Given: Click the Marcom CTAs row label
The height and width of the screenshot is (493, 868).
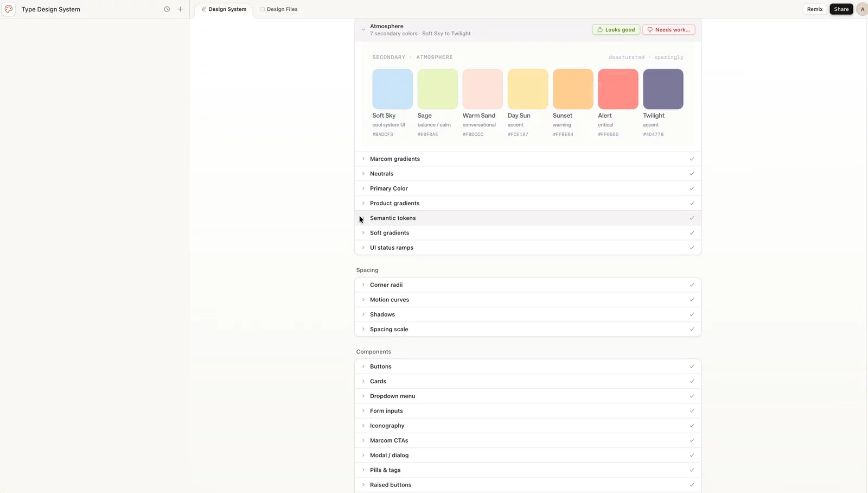Looking at the screenshot, I should pos(389,440).
